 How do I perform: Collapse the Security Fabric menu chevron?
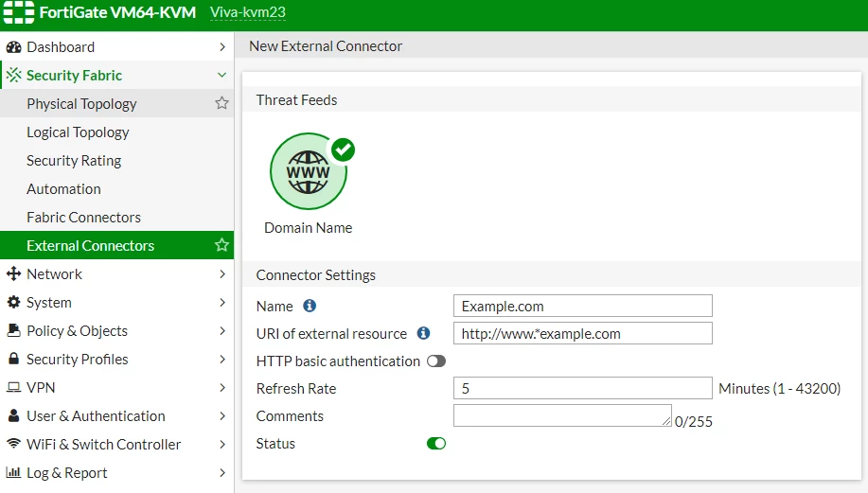click(x=222, y=75)
